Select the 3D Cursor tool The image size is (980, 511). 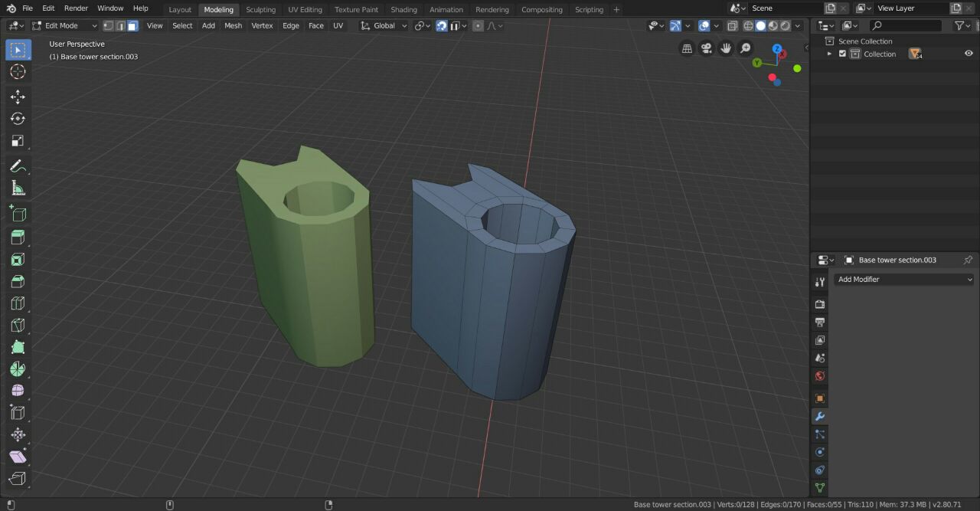[18, 72]
